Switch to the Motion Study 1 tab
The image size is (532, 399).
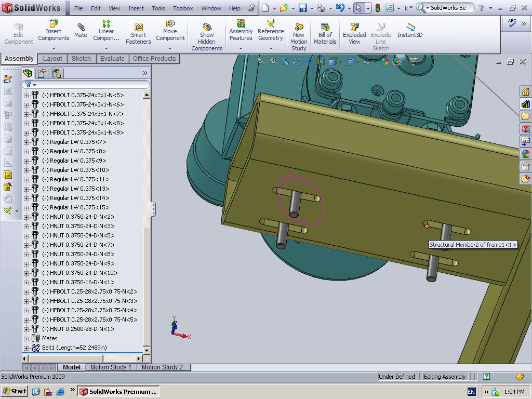[x=111, y=367]
